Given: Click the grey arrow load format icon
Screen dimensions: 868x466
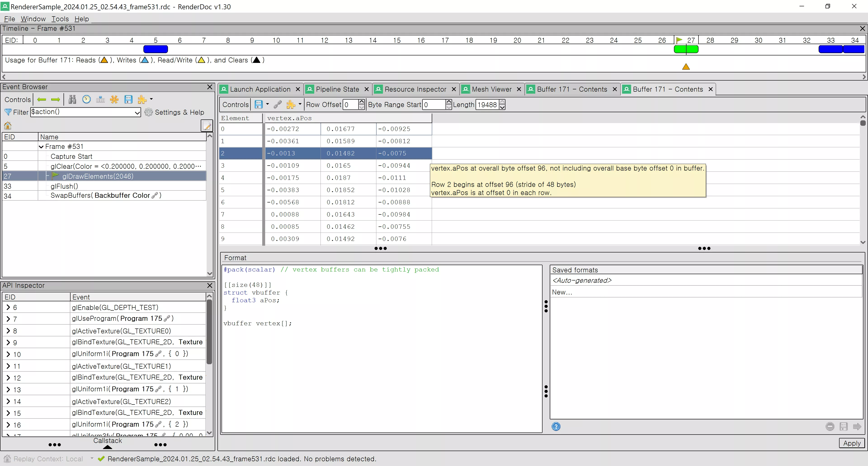Looking at the screenshot, I should tap(857, 427).
